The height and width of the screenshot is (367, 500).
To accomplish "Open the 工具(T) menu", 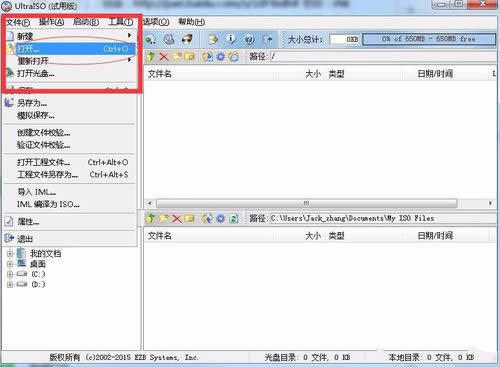I will (x=121, y=22).
